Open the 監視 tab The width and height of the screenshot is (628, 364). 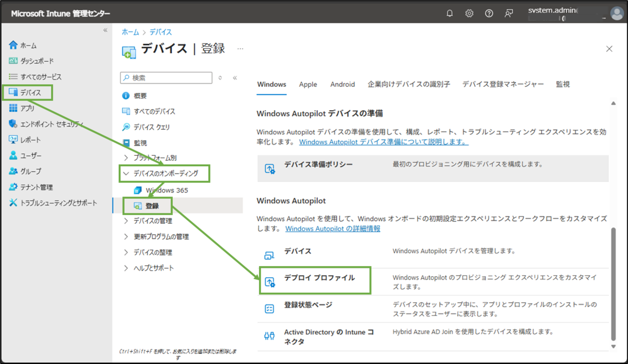coord(563,84)
